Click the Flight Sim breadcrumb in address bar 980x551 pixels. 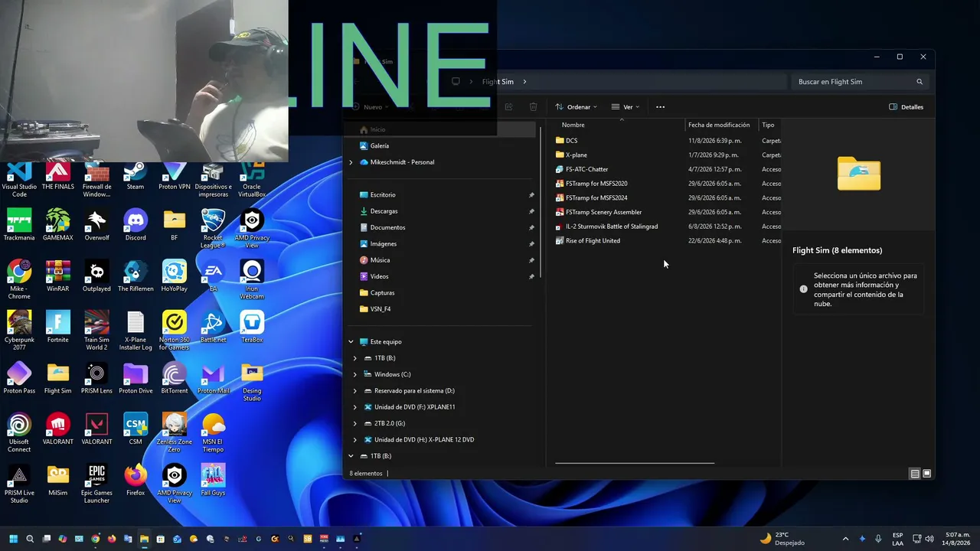(498, 82)
